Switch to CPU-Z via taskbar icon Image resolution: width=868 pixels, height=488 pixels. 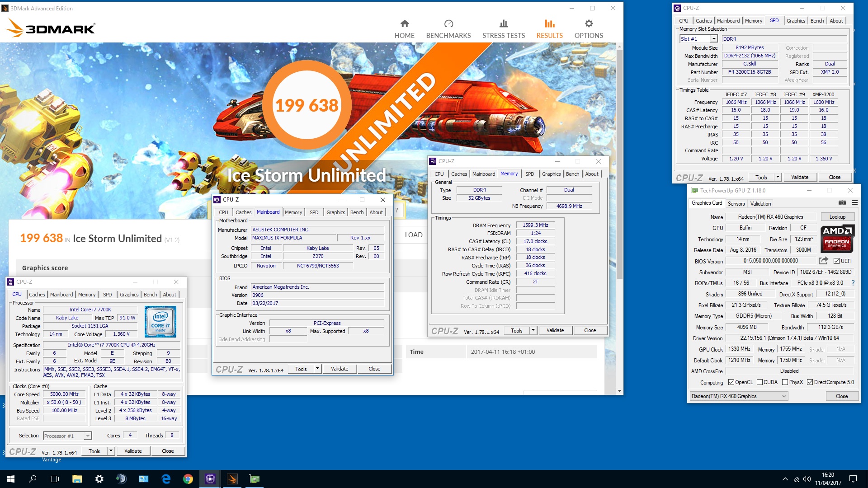coord(210,479)
